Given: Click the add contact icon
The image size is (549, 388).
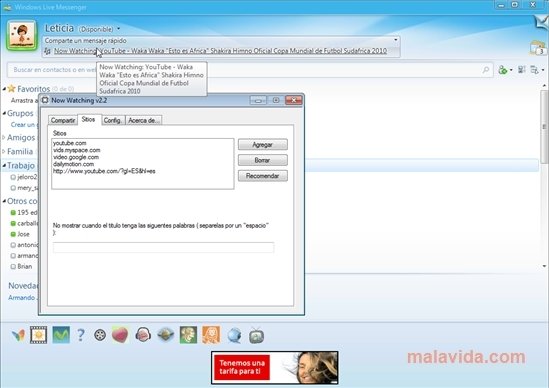Looking at the screenshot, I should tap(502, 70).
